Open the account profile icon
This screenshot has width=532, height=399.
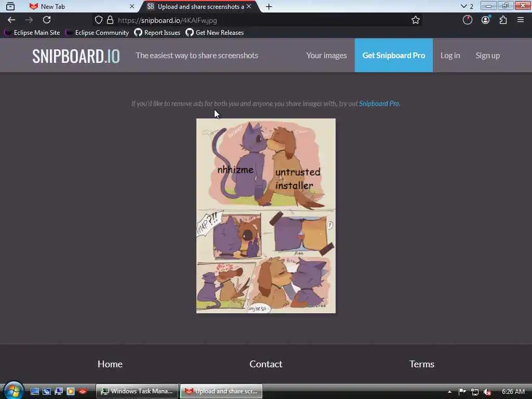[x=486, y=20]
